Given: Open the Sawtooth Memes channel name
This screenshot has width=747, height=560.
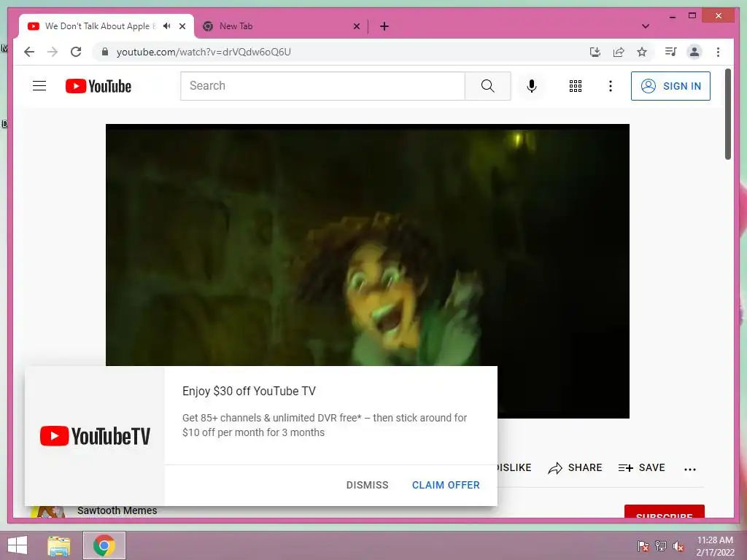Looking at the screenshot, I should tap(117, 510).
